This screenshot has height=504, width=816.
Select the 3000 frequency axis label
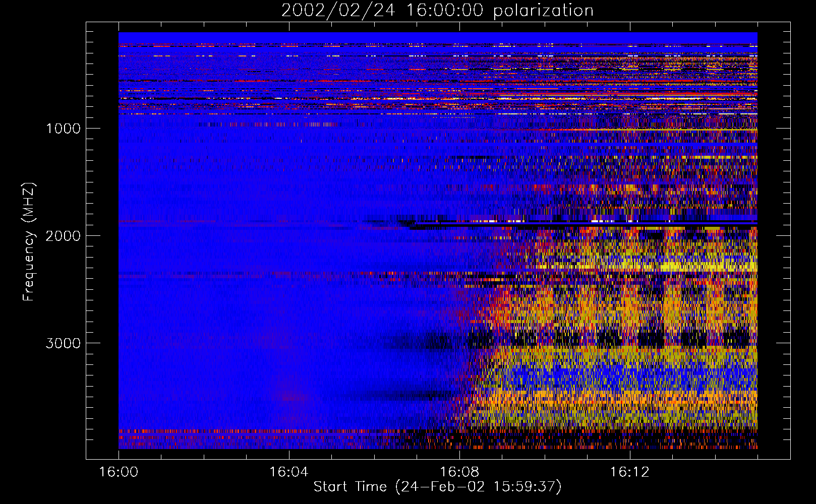coord(63,343)
